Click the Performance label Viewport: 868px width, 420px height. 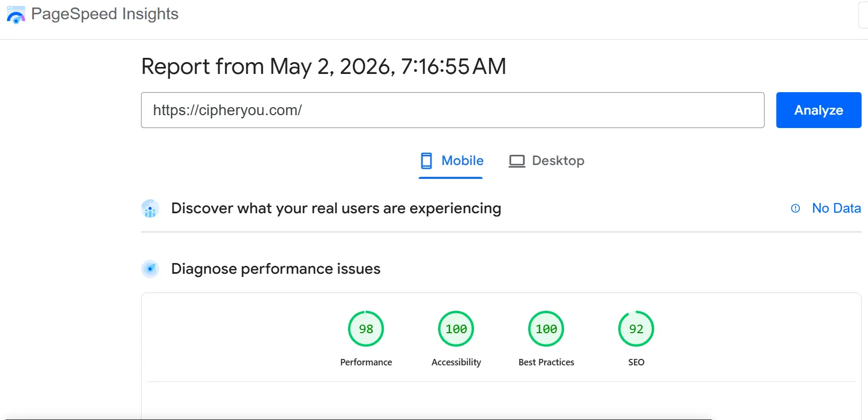click(366, 362)
